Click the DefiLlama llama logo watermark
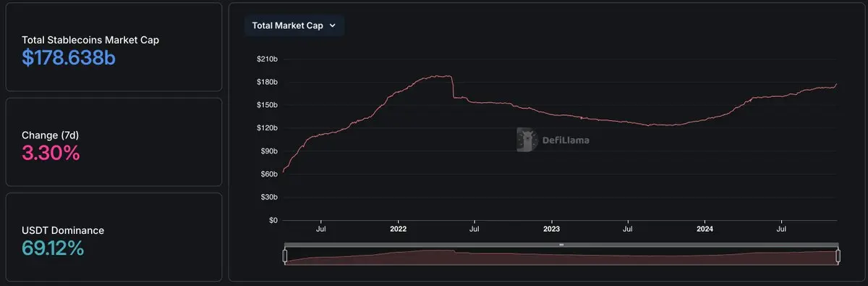 [x=527, y=140]
